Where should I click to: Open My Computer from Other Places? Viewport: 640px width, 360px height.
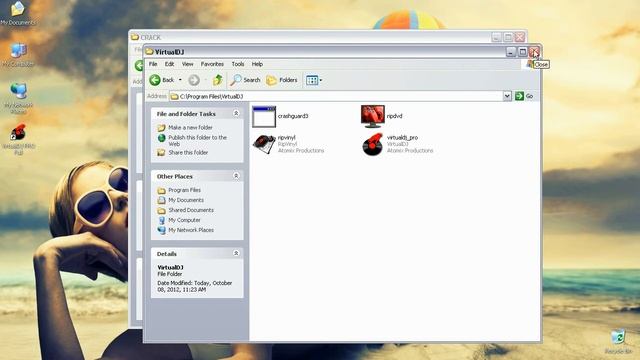click(x=184, y=220)
